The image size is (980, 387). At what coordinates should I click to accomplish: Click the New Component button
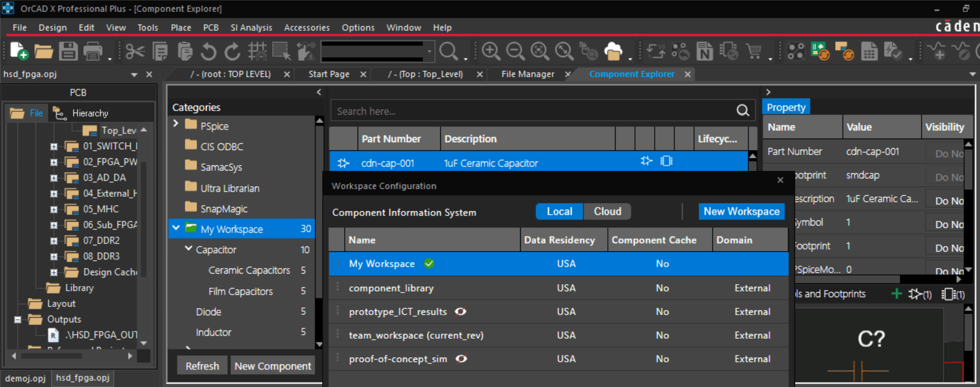pyautogui.click(x=272, y=365)
